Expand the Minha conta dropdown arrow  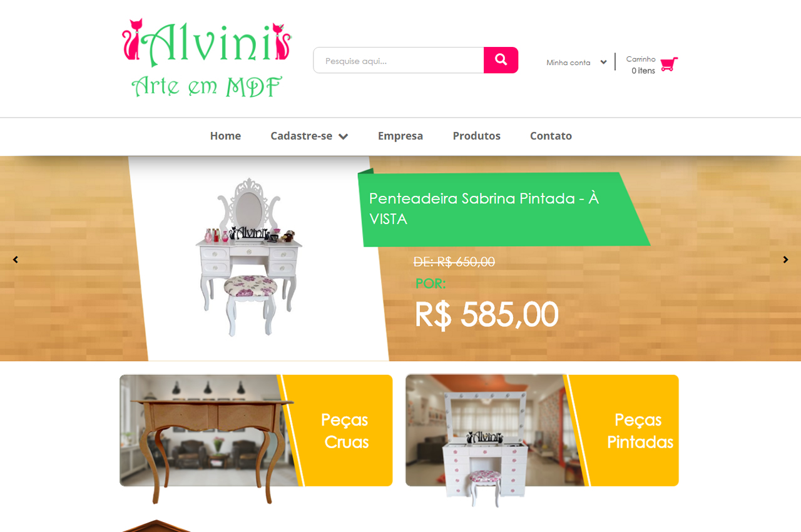tap(603, 62)
